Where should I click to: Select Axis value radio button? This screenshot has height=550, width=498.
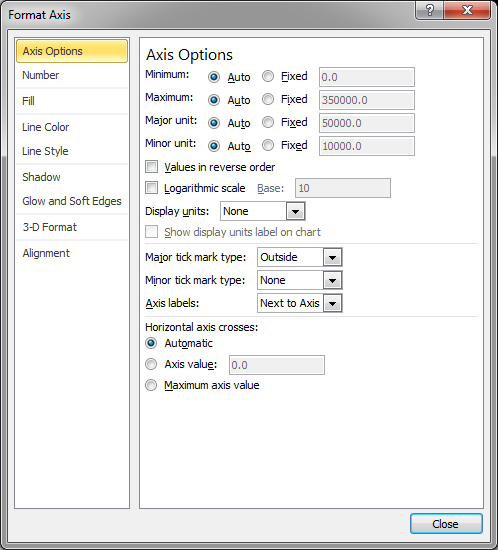pos(151,364)
